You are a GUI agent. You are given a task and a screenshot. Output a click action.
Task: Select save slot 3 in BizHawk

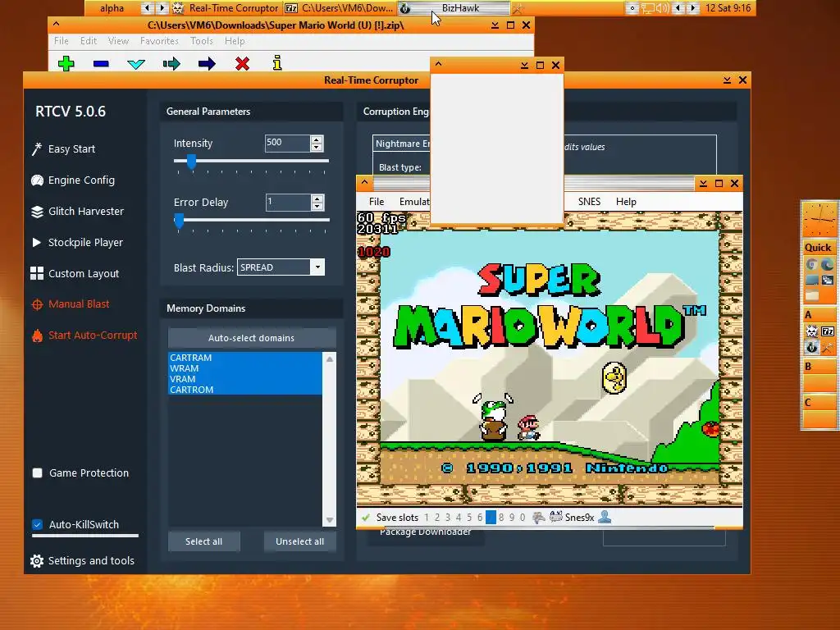point(448,518)
